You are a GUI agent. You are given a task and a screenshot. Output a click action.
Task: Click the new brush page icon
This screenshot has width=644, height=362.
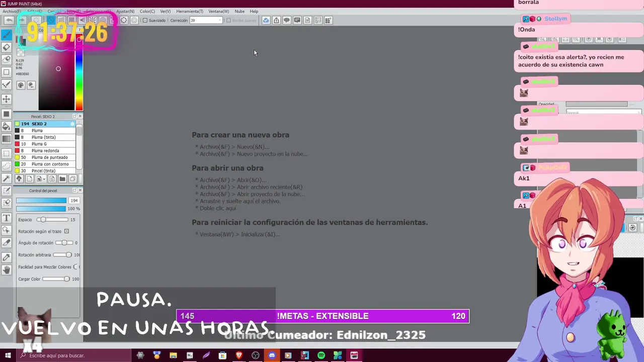[x=29, y=178]
